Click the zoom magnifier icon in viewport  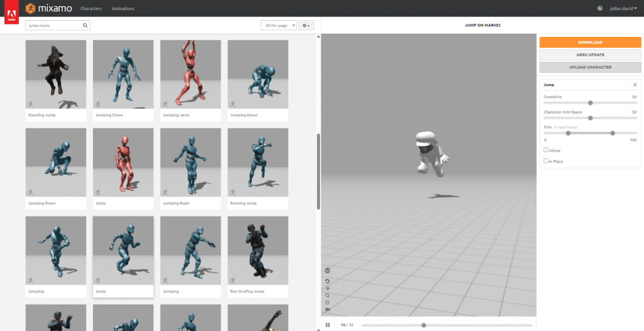[328, 295]
